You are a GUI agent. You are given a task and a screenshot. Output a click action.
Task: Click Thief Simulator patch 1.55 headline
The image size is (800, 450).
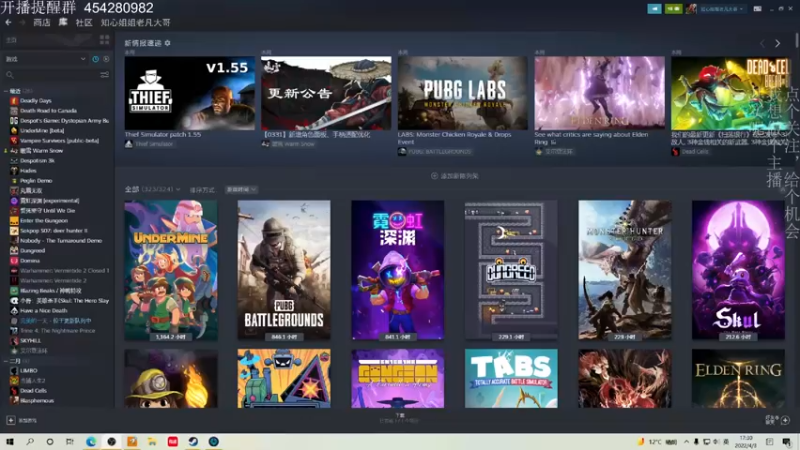click(163, 135)
